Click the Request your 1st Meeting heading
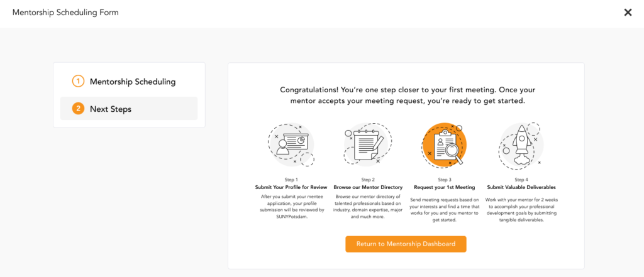 [x=445, y=187]
